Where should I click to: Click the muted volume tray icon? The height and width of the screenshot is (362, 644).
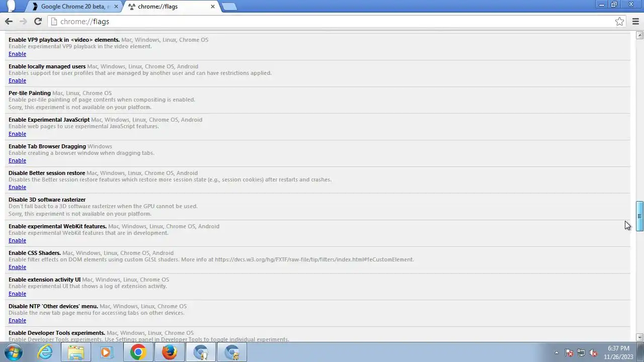[593, 352]
